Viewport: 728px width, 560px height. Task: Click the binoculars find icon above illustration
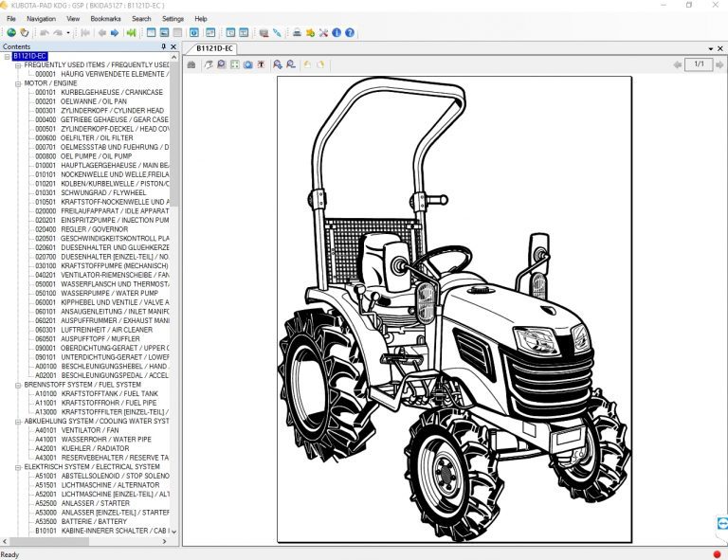pos(192,64)
